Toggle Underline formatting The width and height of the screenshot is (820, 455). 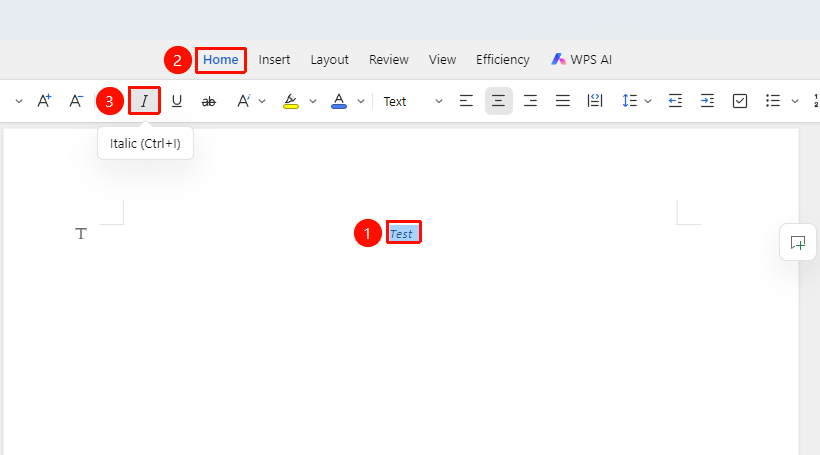tap(177, 101)
